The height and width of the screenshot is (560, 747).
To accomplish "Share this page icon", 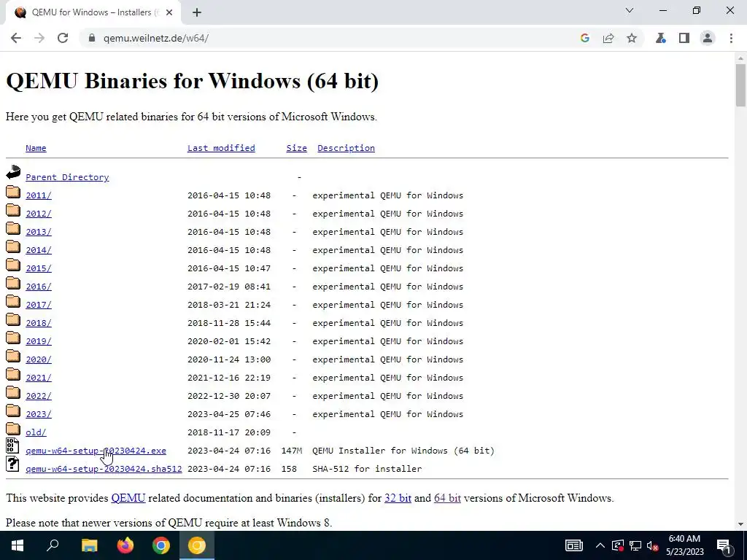I will [608, 38].
